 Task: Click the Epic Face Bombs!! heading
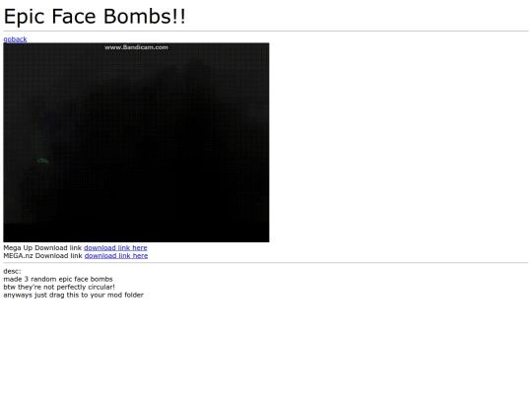coord(95,17)
